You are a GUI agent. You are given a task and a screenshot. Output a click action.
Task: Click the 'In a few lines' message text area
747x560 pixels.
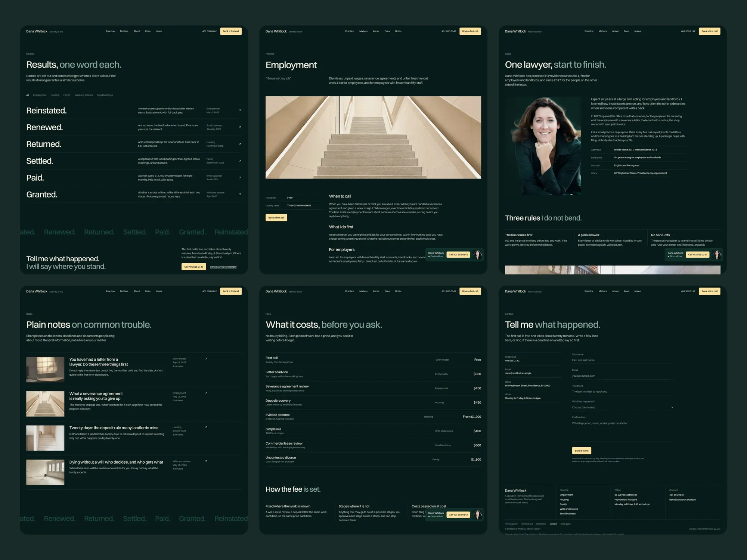(623, 430)
